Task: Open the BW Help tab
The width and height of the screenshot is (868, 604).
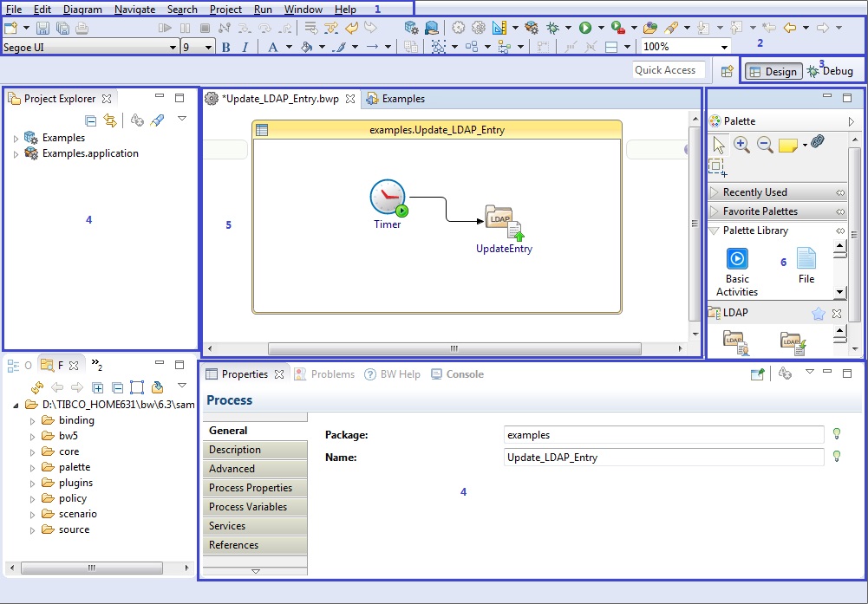Action: pos(393,374)
